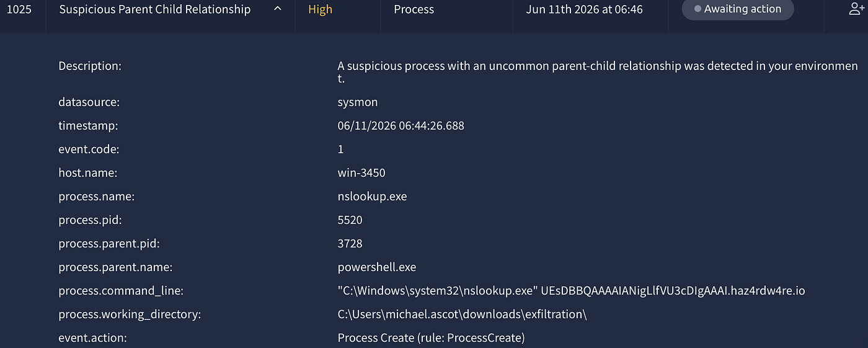Screen dimensions: 868x348
Task: Click the timestamp value 06:44:26.688
Action: click(x=401, y=126)
